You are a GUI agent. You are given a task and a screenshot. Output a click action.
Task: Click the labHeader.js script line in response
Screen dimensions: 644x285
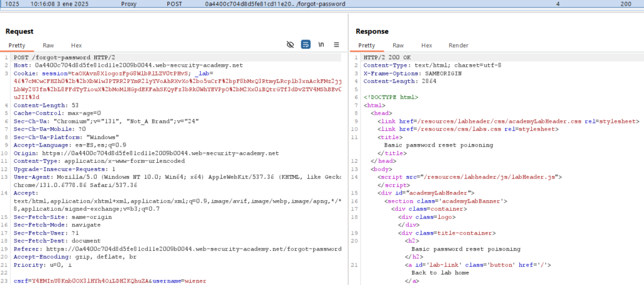[469, 177]
